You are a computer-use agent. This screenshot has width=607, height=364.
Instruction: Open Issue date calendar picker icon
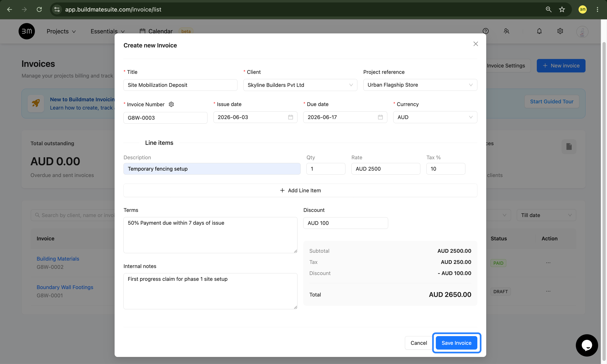pyautogui.click(x=290, y=117)
